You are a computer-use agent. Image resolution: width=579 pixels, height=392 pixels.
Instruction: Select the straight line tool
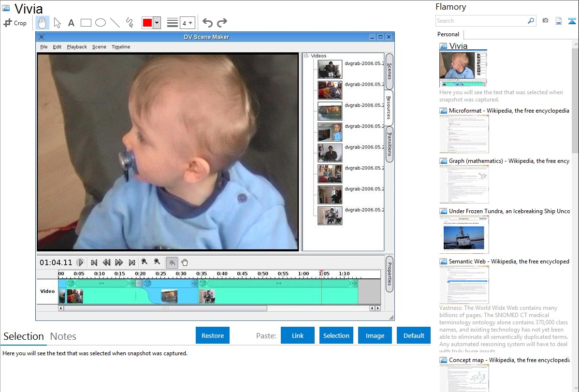click(x=115, y=23)
